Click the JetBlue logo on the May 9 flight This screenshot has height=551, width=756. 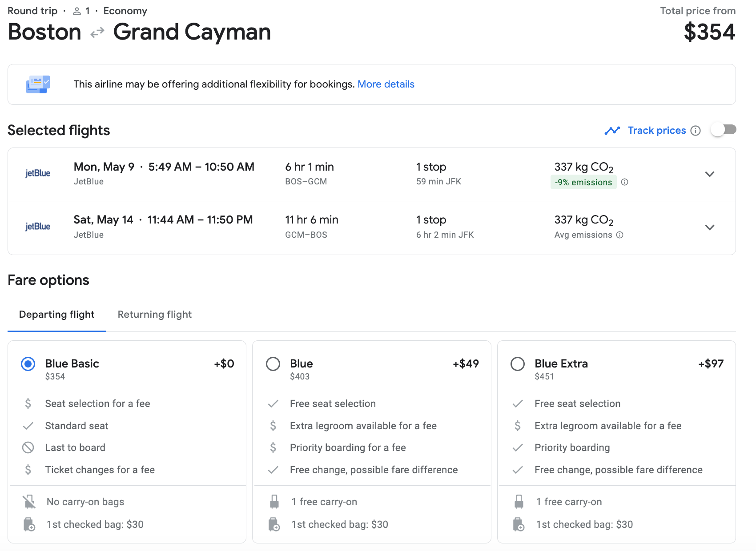(x=38, y=173)
